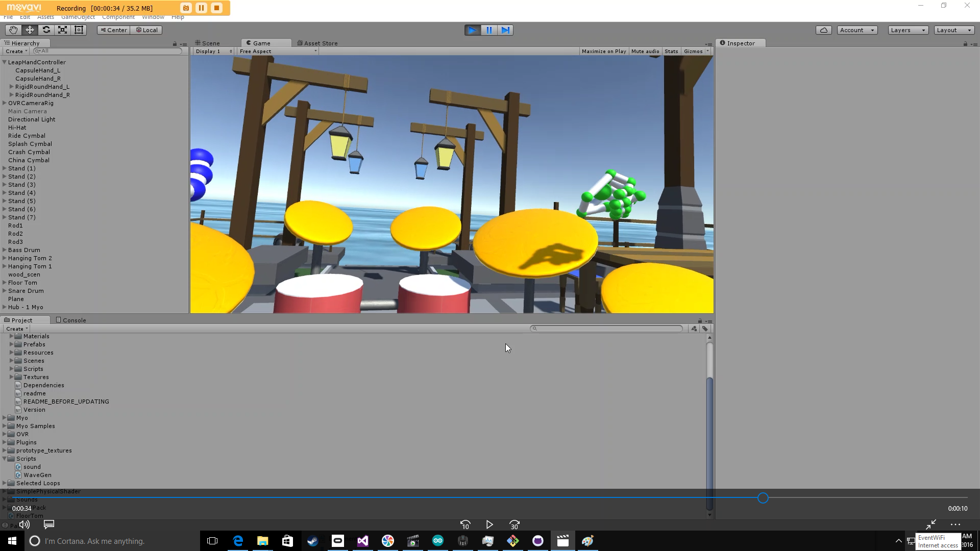Select the Move tool in the toolbar

30,30
